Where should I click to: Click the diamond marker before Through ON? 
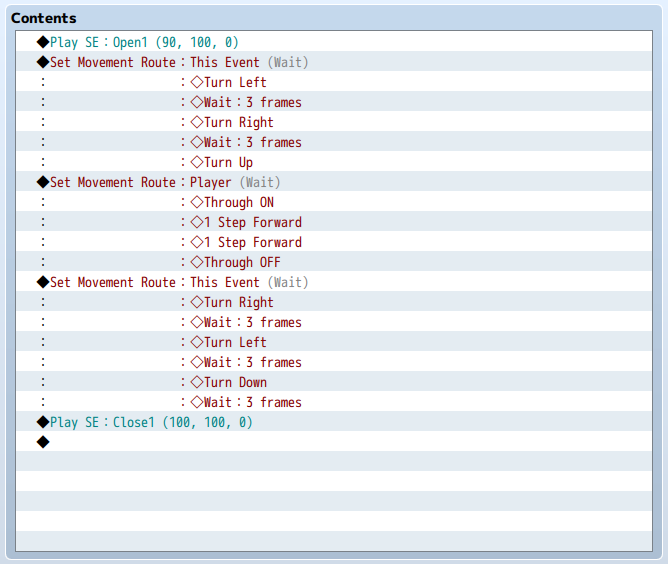(x=196, y=202)
